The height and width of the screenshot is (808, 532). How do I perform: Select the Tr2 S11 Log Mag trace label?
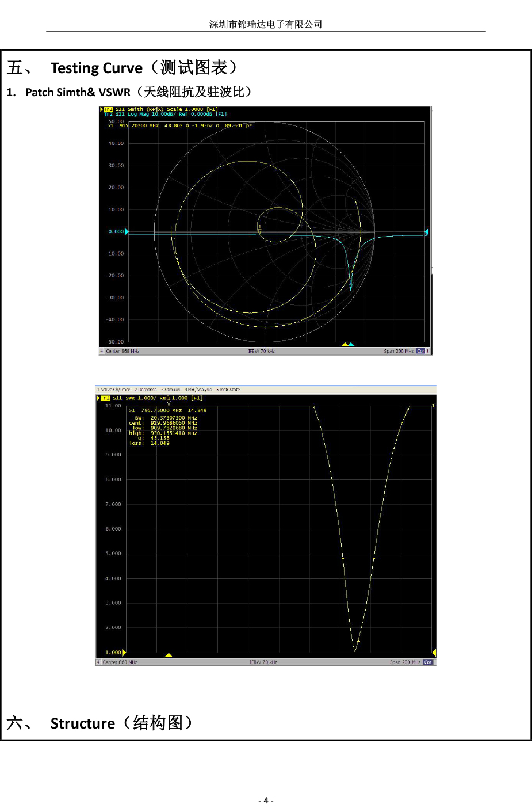click(165, 114)
